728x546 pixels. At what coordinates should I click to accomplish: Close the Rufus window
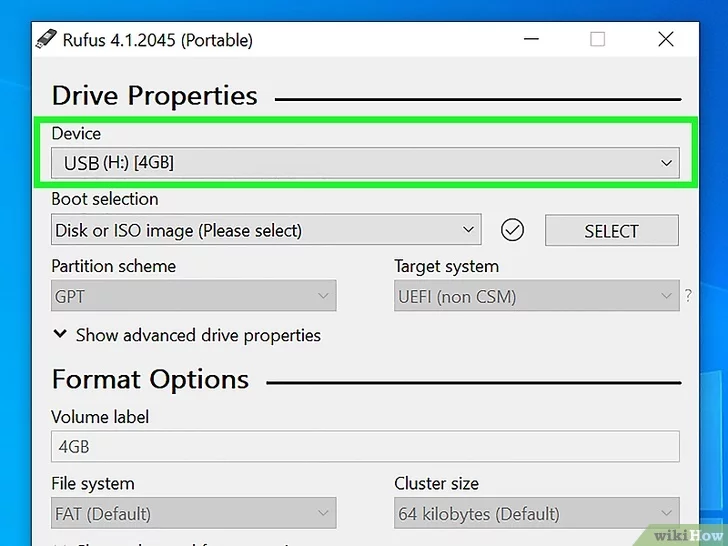click(666, 39)
